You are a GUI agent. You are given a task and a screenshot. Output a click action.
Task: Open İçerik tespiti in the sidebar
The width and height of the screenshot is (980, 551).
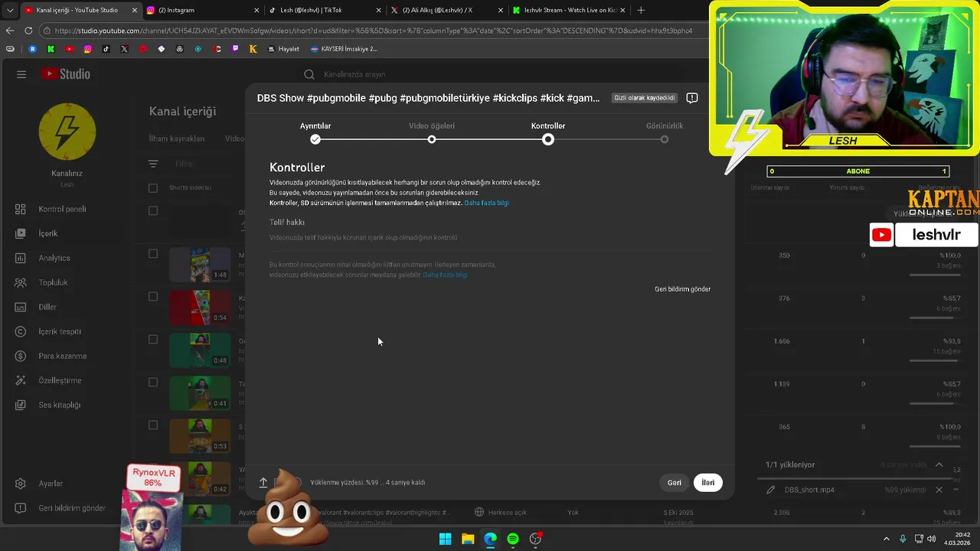(59, 331)
